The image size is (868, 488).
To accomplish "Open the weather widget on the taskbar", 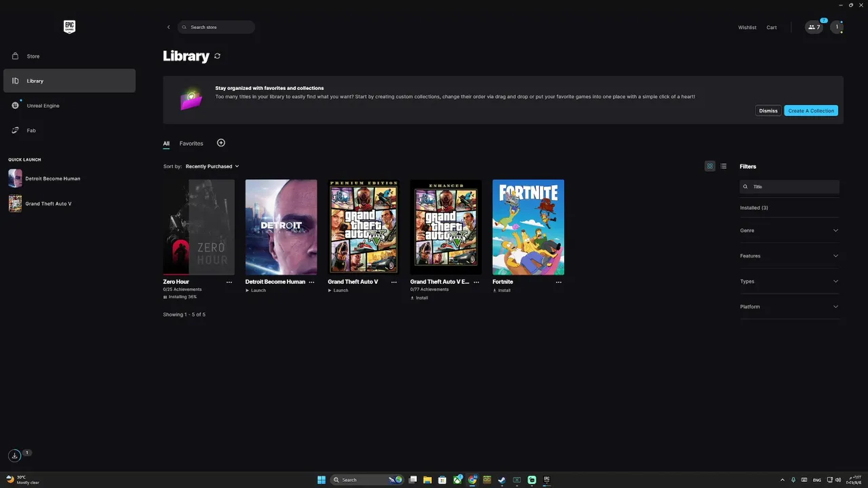I will [23, 480].
